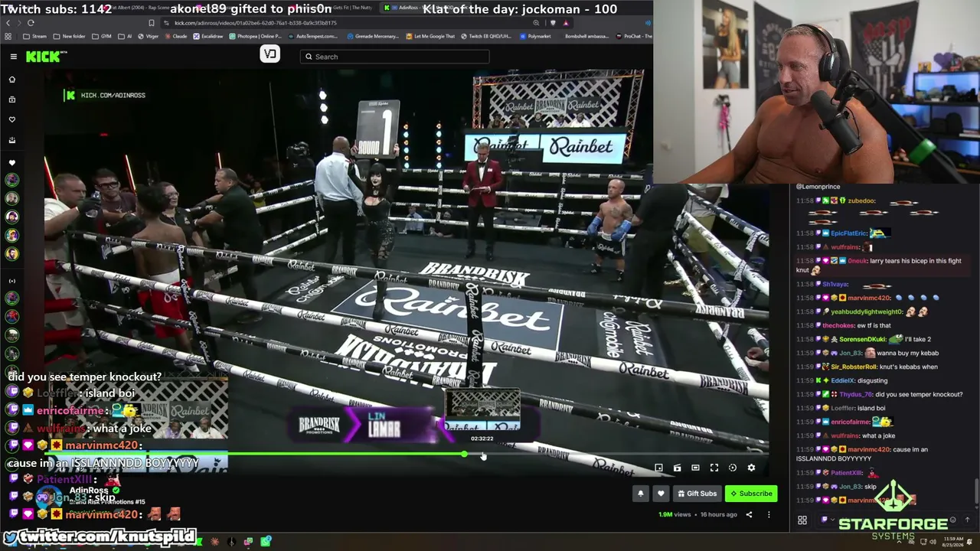Click the green Subscribe button

click(x=751, y=494)
